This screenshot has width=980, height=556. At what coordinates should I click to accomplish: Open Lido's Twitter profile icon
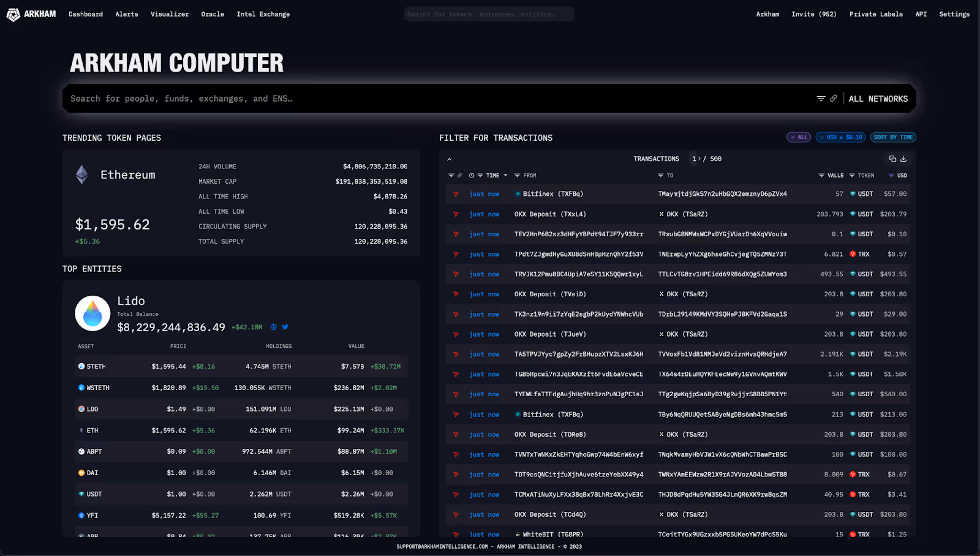285,327
